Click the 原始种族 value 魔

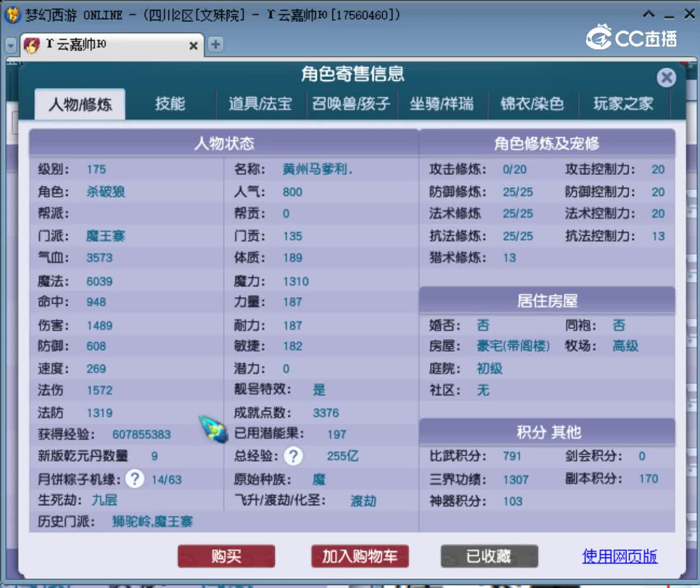pyautogui.click(x=319, y=479)
